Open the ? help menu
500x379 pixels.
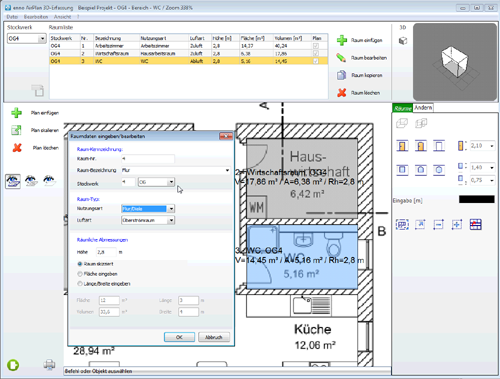tap(78, 17)
